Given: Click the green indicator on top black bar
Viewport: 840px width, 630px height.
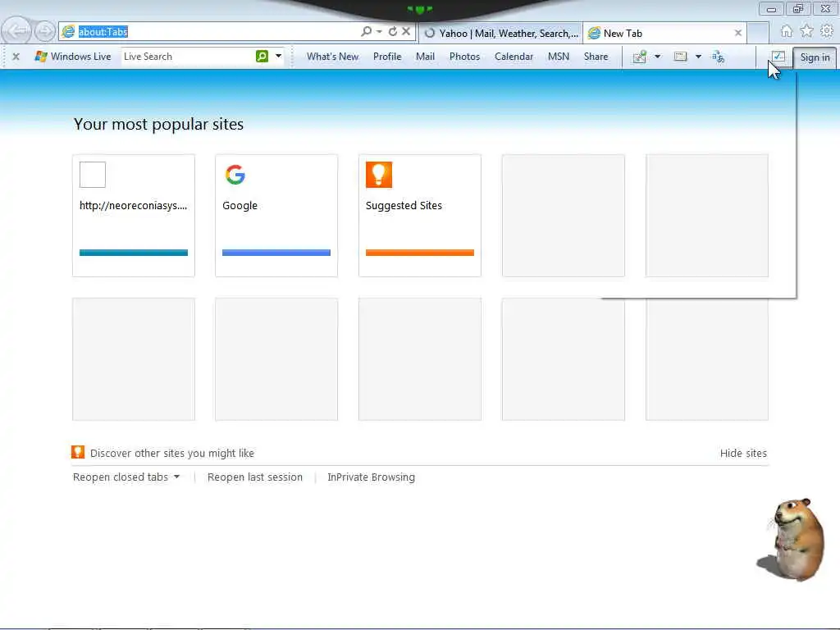Looking at the screenshot, I should click(x=419, y=9).
